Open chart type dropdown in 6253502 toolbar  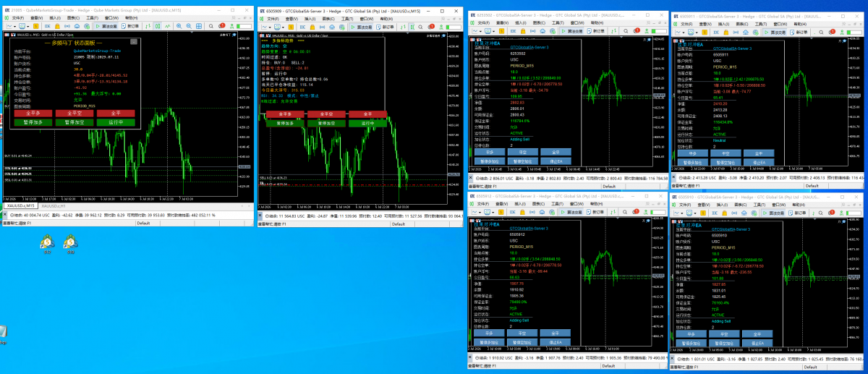click(478, 30)
